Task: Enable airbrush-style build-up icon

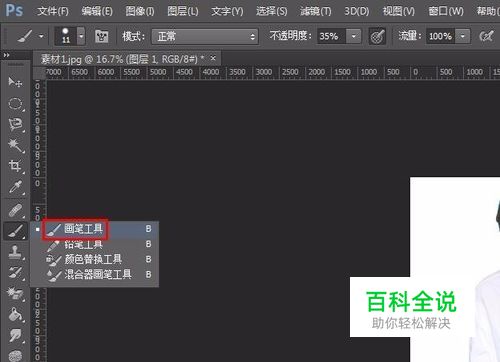Action: pyautogui.click(x=486, y=36)
